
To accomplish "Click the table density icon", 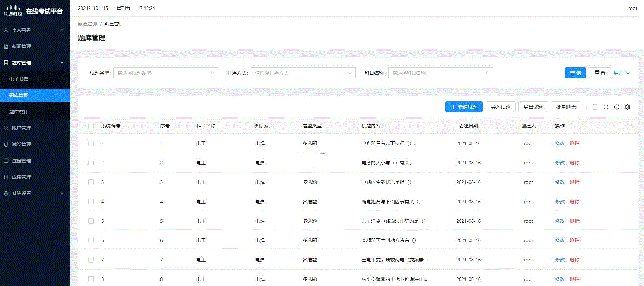I will click(595, 107).
